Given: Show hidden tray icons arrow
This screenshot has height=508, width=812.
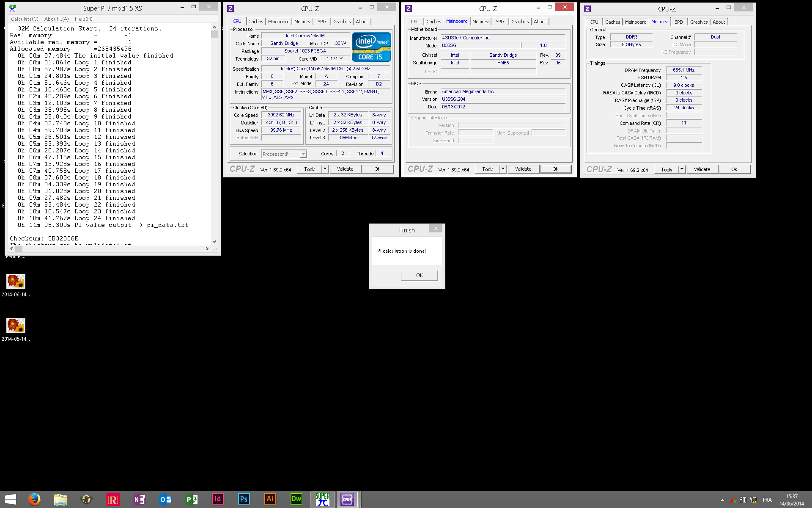Looking at the screenshot, I should [x=722, y=500].
